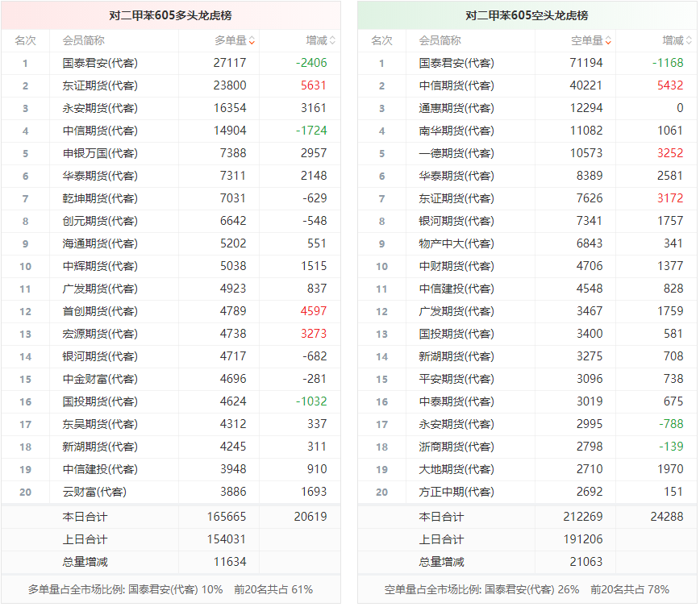Select short position value 71194
This screenshot has width=700, height=607.
click(x=586, y=63)
